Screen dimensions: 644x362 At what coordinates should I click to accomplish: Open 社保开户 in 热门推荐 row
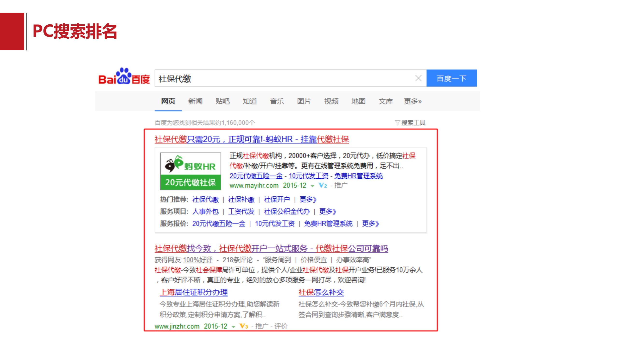[277, 200]
